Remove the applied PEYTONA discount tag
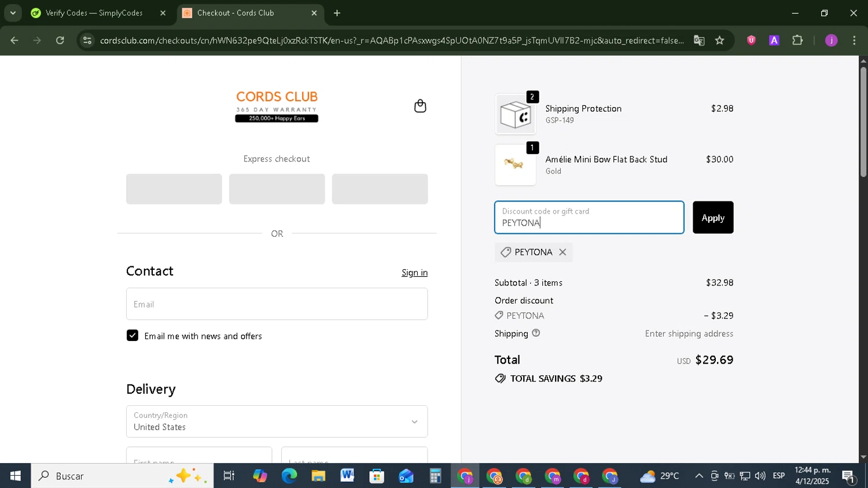868x488 pixels. (x=562, y=252)
